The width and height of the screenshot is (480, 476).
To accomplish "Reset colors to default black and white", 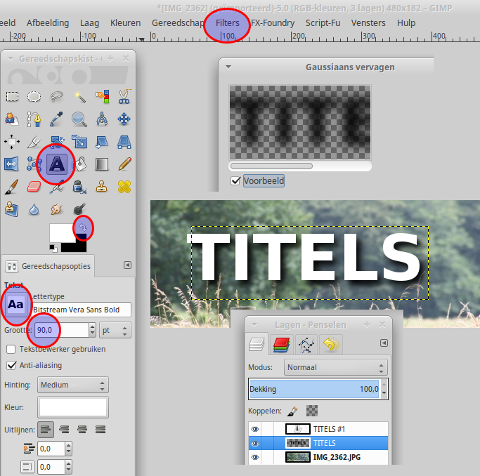I will pyautogui.click(x=53, y=248).
